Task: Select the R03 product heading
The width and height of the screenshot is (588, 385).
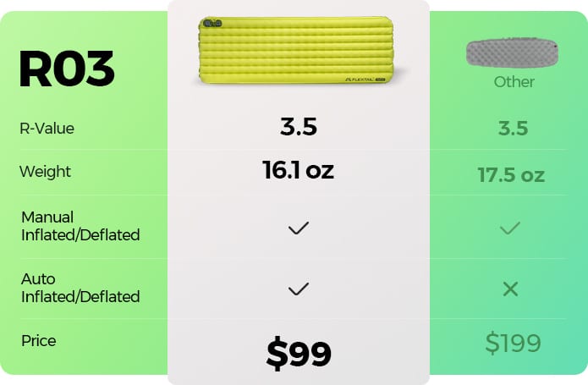Action: click(x=66, y=71)
